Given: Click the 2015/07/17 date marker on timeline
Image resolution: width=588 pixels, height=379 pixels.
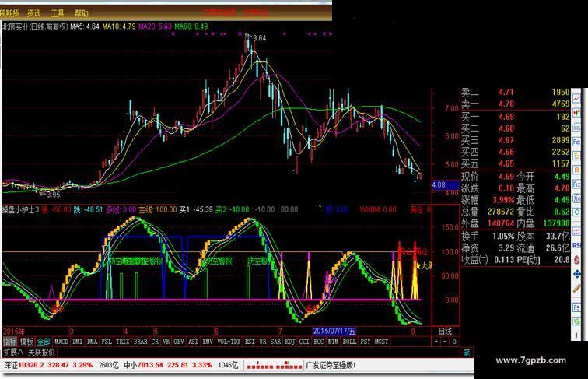Looking at the screenshot, I should click(x=334, y=331).
